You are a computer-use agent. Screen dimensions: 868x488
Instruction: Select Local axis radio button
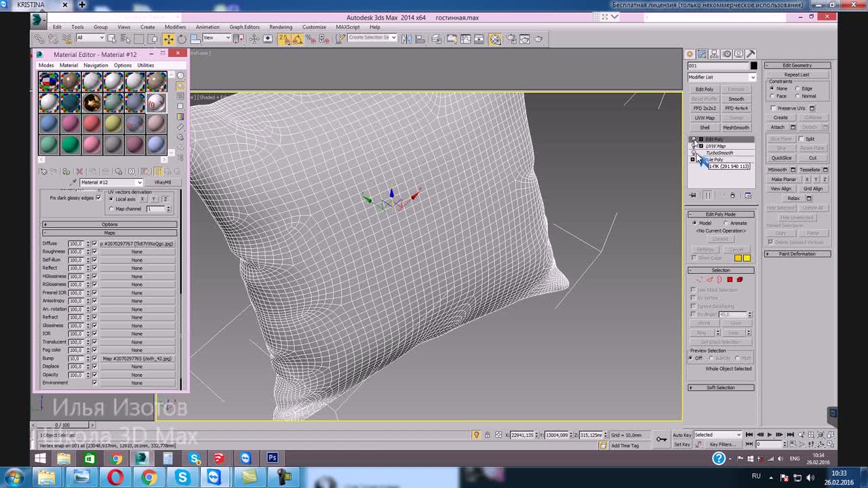point(111,199)
